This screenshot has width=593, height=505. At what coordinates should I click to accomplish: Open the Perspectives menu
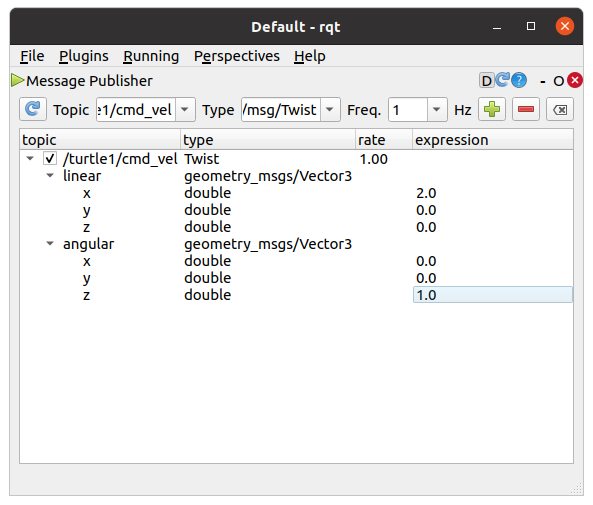237,56
